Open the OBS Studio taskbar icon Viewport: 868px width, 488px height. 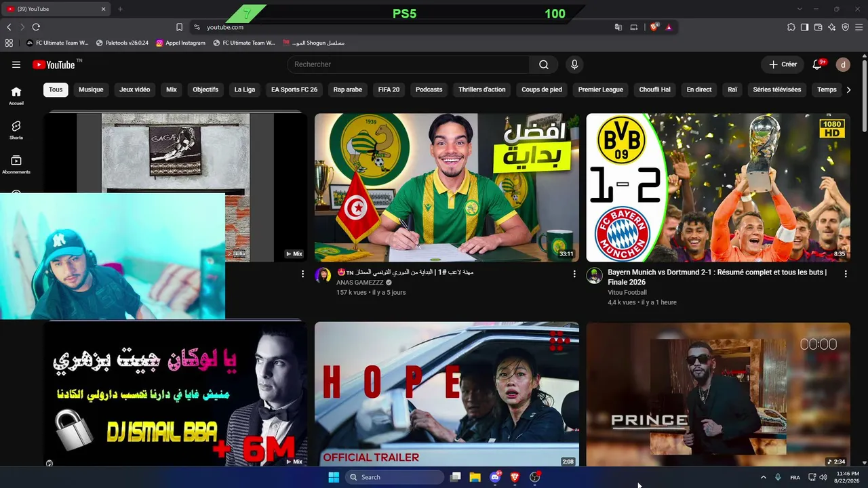pyautogui.click(x=534, y=477)
